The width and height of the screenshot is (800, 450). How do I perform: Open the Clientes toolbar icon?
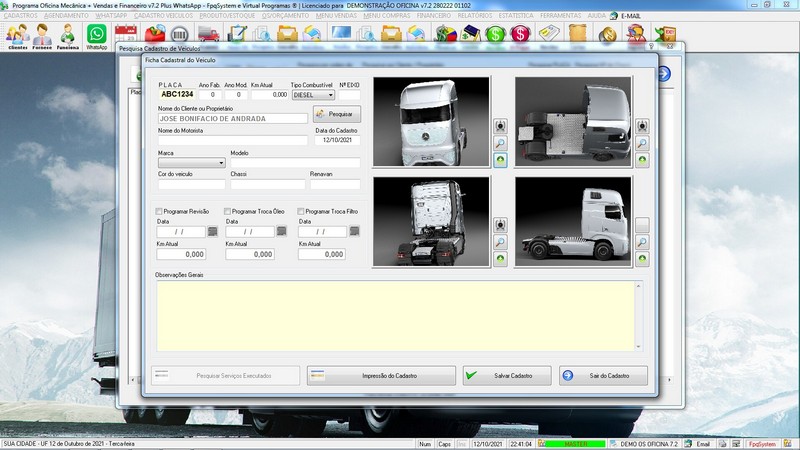[x=16, y=35]
